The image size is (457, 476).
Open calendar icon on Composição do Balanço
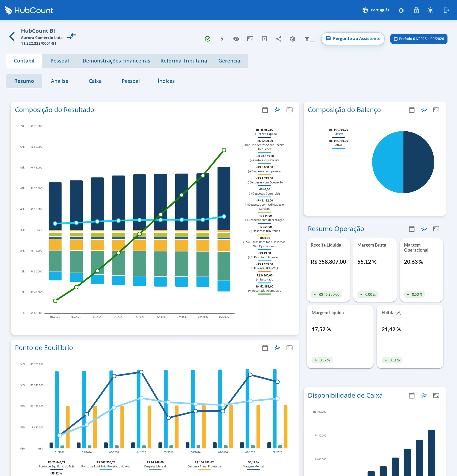click(412, 110)
